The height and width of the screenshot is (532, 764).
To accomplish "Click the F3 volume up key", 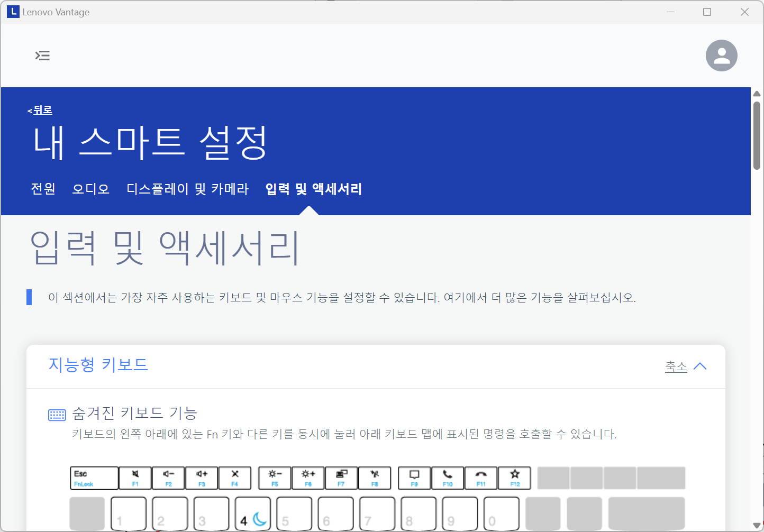I will (x=202, y=478).
